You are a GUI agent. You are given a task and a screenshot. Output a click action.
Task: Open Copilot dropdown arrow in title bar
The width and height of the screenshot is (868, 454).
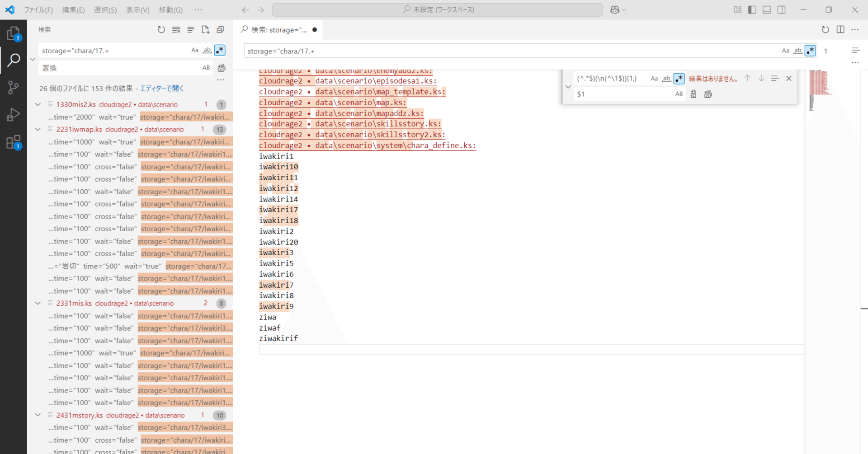tap(624, 9)
